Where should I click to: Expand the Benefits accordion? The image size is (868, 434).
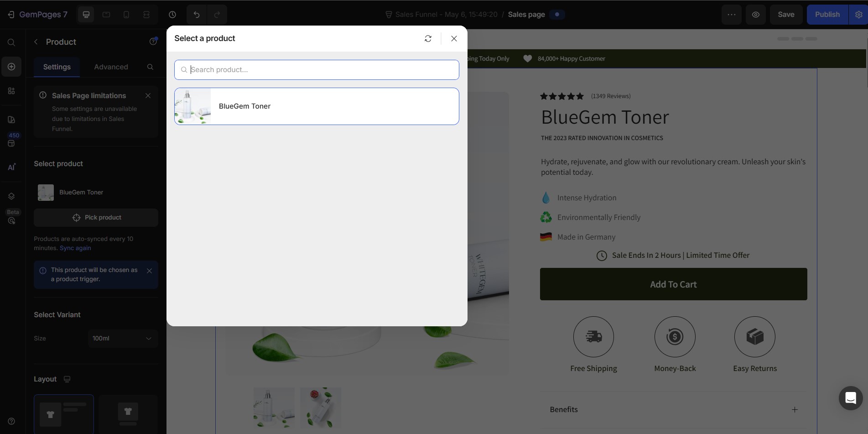[795, 410]
